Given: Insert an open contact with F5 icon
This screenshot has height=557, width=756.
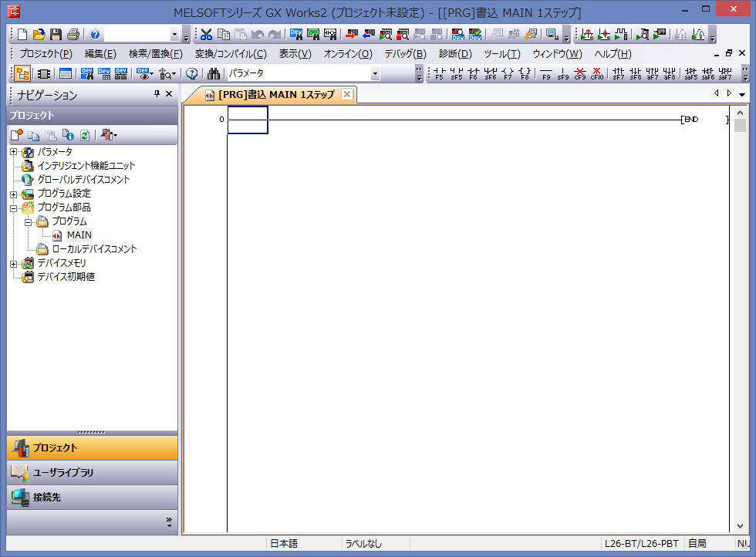Looking at the screenshot, I should click(x=439, y=74).
